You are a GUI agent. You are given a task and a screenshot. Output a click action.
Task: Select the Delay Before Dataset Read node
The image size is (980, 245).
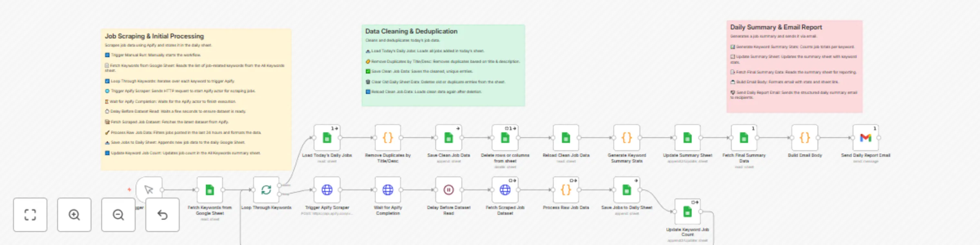click(x=449, y=190)
